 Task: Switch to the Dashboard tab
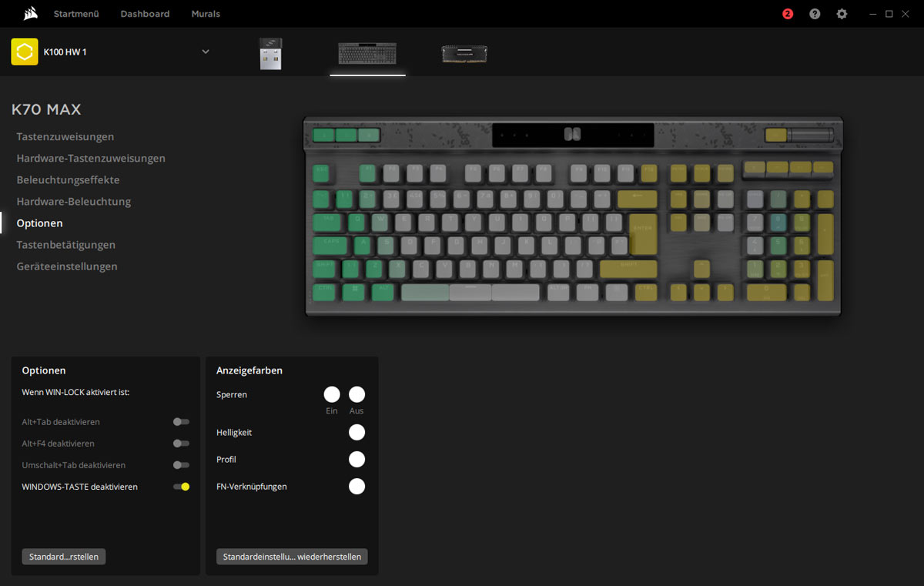145,14
